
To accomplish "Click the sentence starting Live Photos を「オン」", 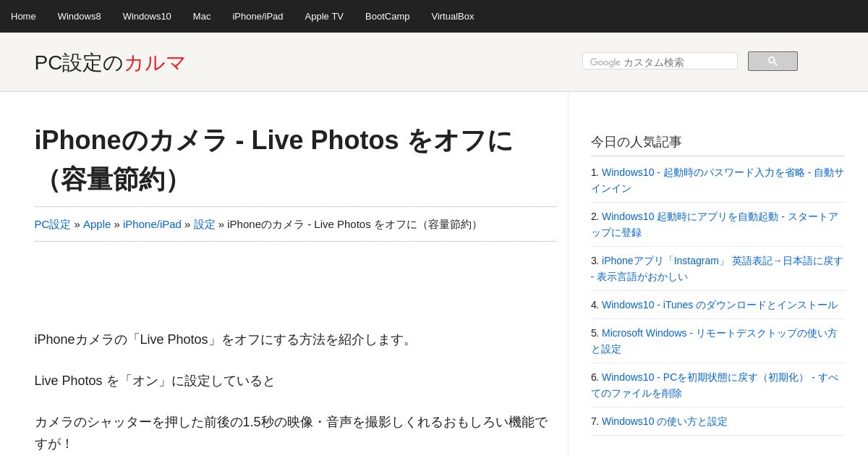I will coord(155,381).
